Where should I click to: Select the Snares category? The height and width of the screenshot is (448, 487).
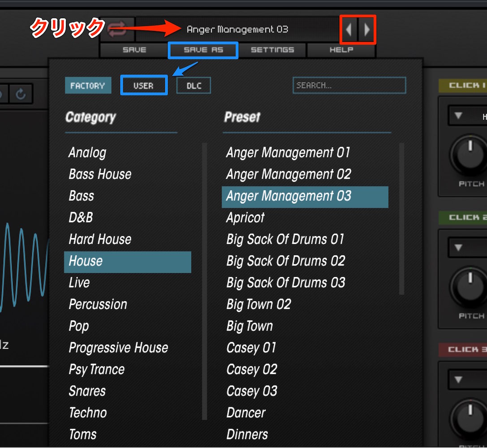[x=127, y=391]
